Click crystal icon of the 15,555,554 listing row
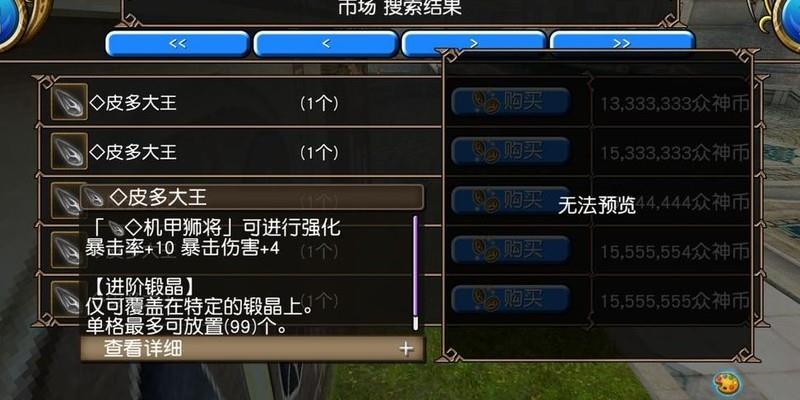This screenshot has height=400, width=800. pyautogui.click(x=65, y=250)
